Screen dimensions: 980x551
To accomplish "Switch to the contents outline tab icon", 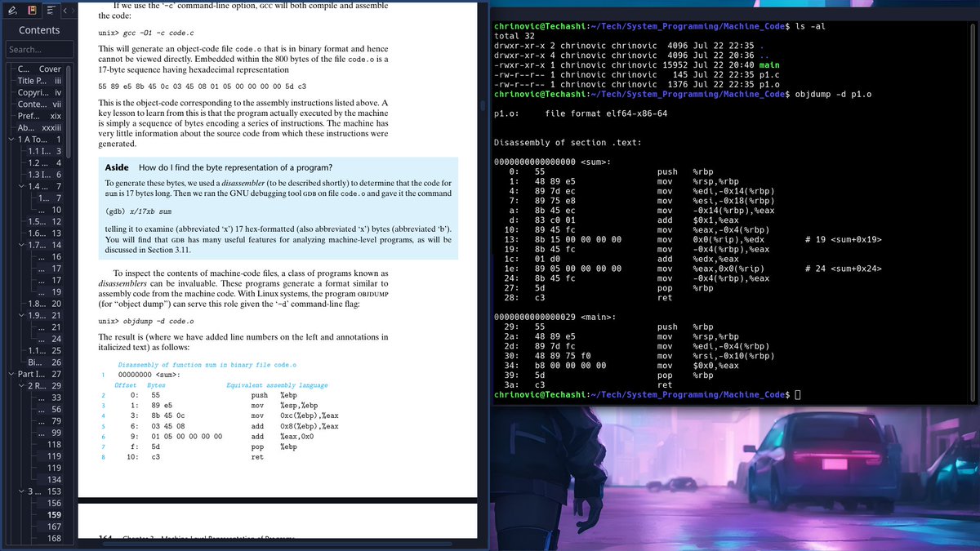I will click(51, 11).
